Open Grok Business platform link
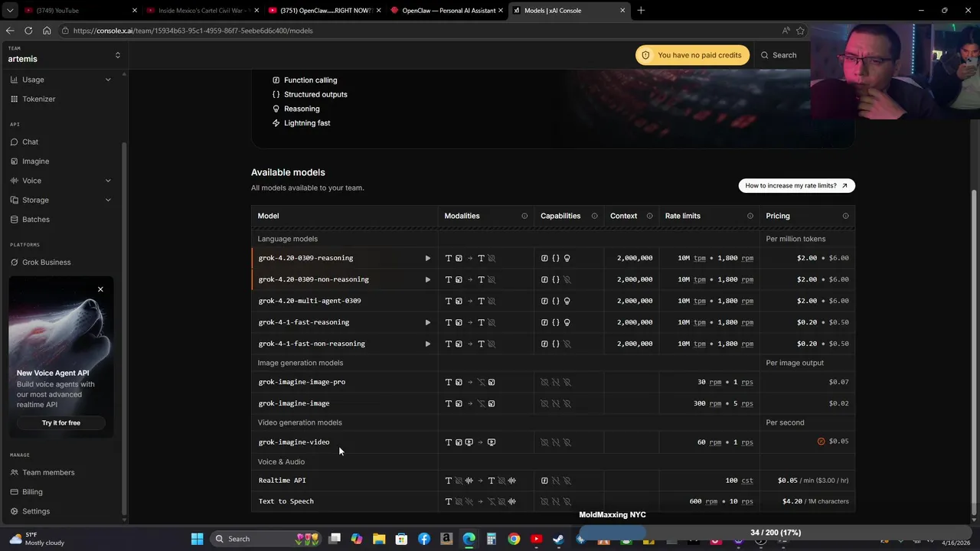 (x=46, y=262)
